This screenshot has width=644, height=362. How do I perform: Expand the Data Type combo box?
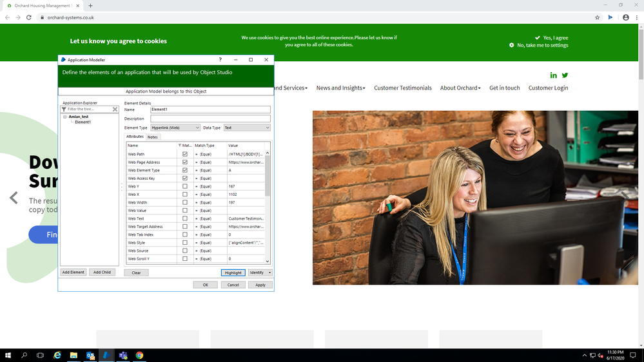click(266, 128)
